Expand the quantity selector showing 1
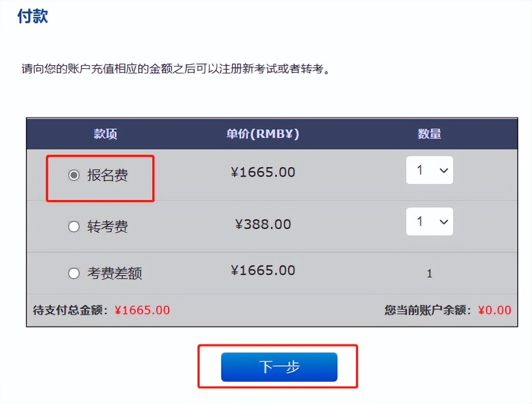 click(x=429, y=170)
